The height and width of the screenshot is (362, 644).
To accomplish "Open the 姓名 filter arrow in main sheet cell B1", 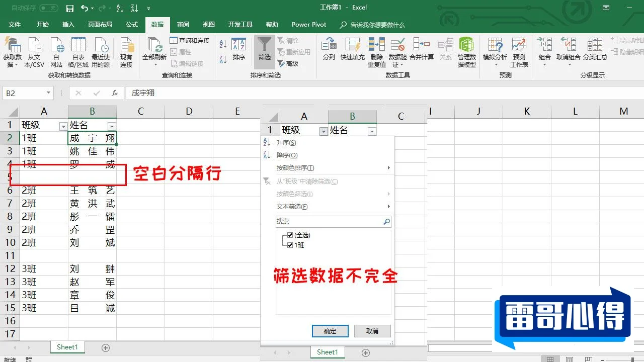I will [112, 126].
